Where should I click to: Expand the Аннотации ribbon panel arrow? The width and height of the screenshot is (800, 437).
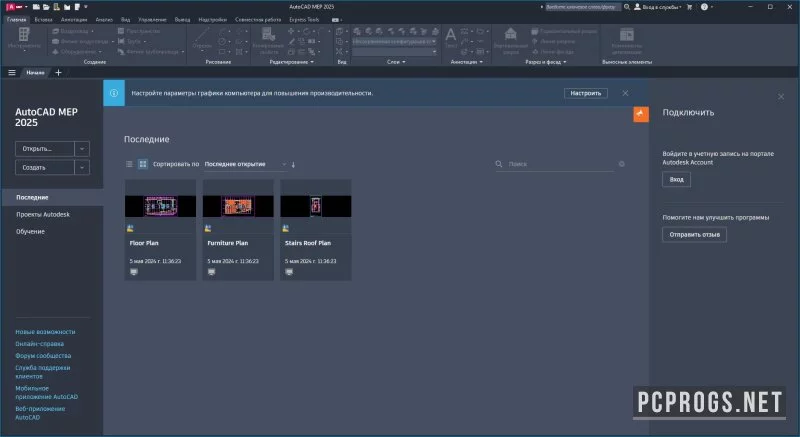click(x=481, y=62)
